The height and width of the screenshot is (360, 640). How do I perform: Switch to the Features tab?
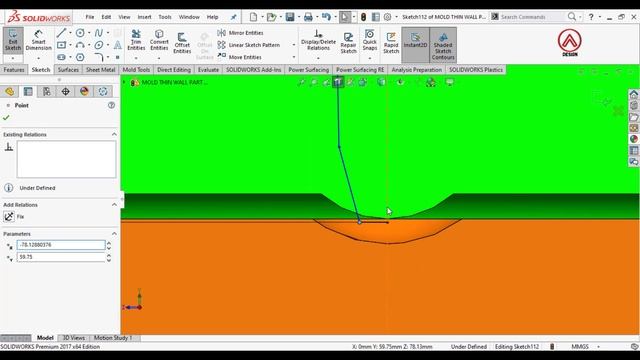(14, 70)
